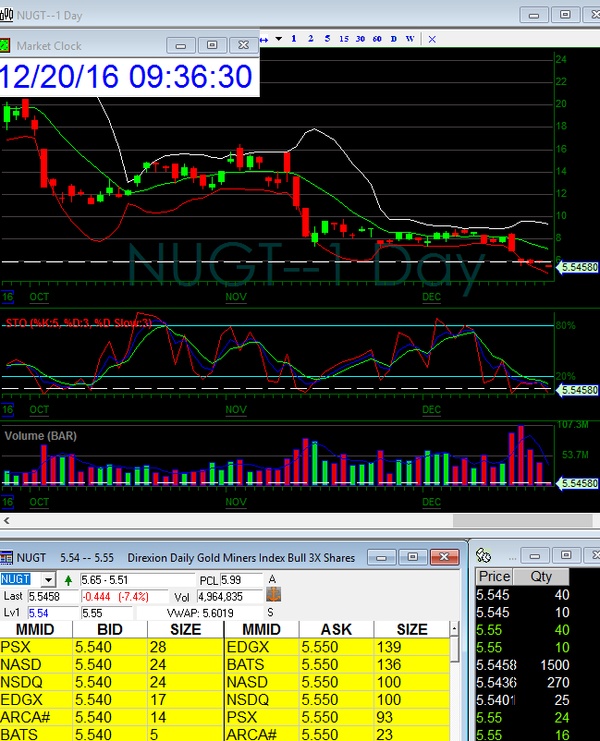Viewport: 600px width, 741px height.
Task: Choose the 60-minute chart interval
Action: (x=376, y=39)
